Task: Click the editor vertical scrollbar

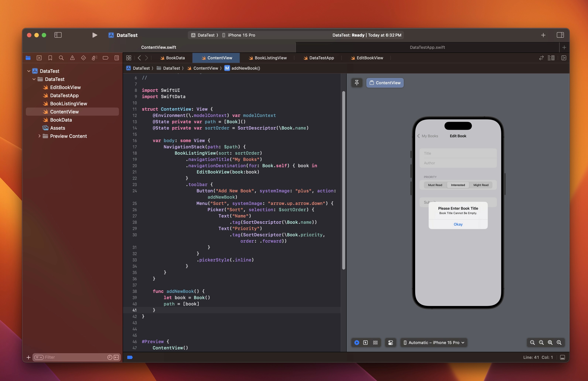Action: (x=343, y=181)
